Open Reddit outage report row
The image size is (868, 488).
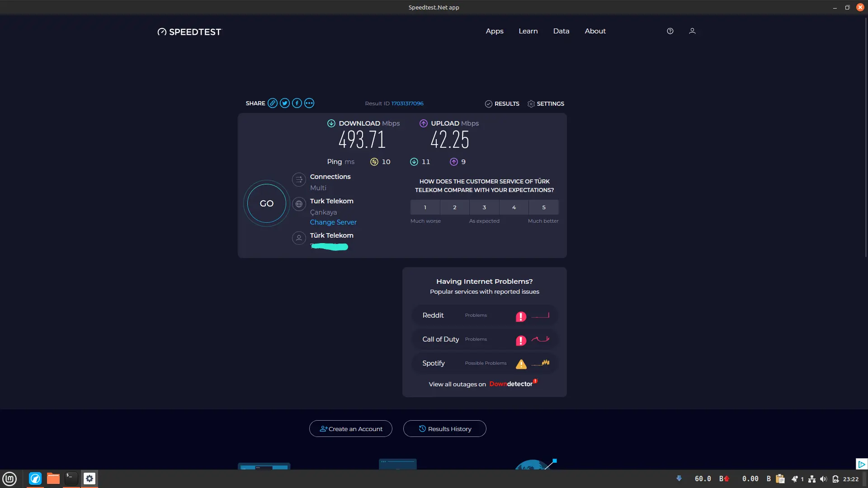pyautogui.click(x=485, y=315)
